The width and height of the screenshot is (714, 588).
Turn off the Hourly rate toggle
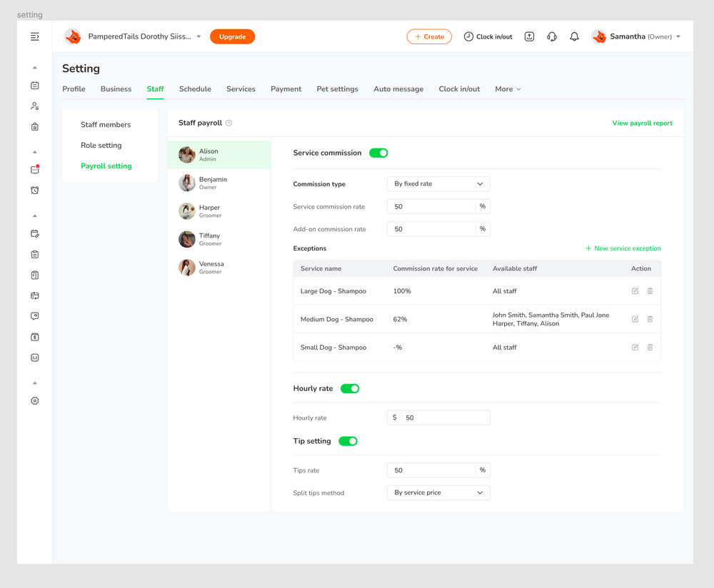click(348, 388)
